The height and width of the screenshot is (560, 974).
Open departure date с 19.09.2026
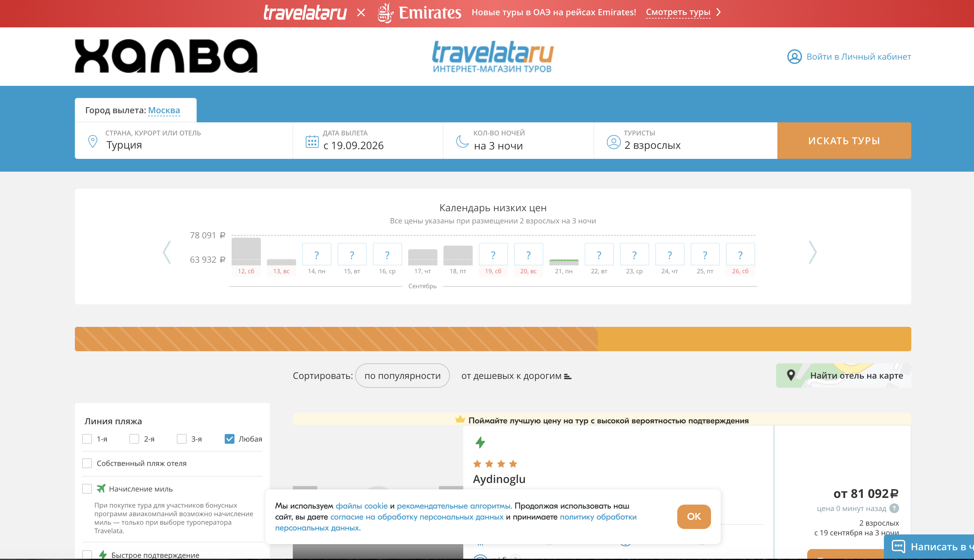click(x=368, y=140)
